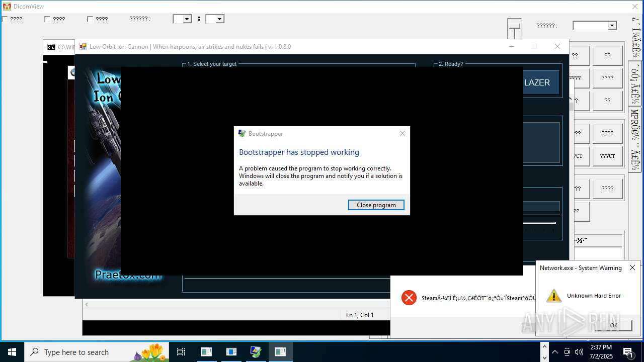This screenshot has height=362, width=644.
Task: Click OK on Network.exe System Warning
Action: click(x=613, y=325)
